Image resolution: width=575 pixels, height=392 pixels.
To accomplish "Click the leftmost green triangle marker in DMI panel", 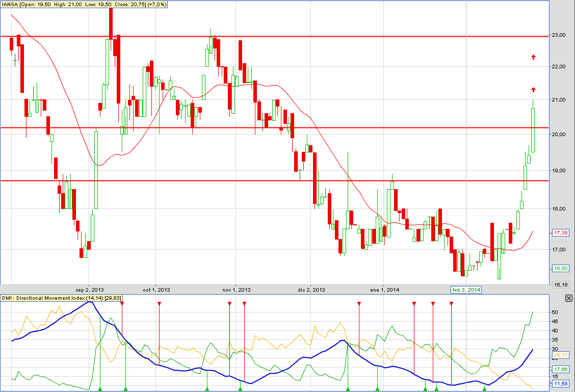I will (x=100, y=389).
